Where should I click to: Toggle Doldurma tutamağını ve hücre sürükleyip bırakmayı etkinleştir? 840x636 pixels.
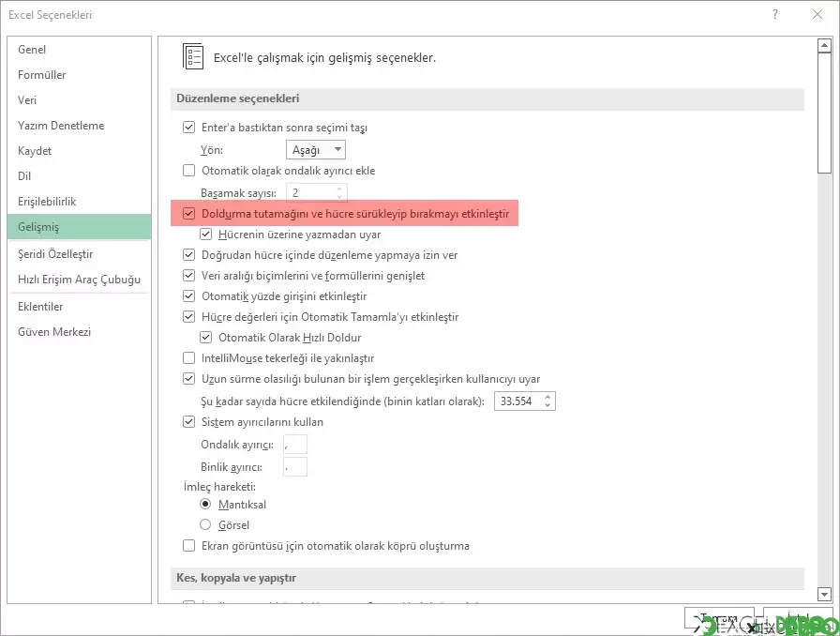[188, 214]
